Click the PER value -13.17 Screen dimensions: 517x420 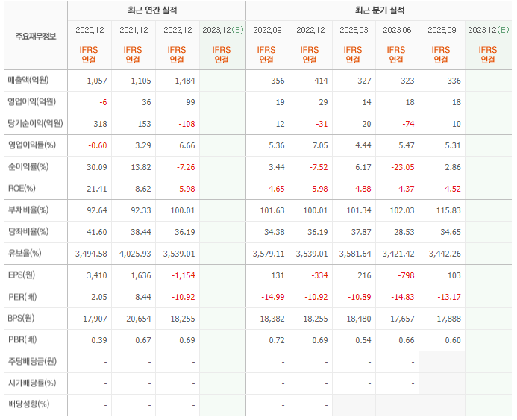tap(449, 298)
